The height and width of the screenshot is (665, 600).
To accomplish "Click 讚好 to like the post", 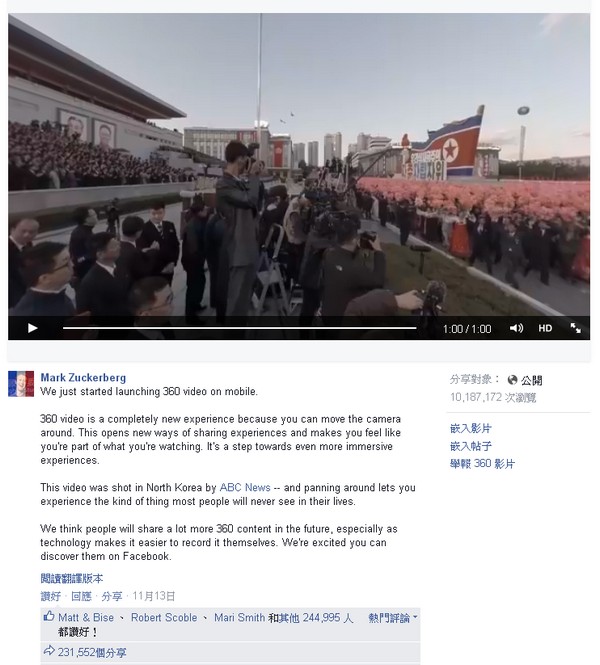I will (50, 596).
